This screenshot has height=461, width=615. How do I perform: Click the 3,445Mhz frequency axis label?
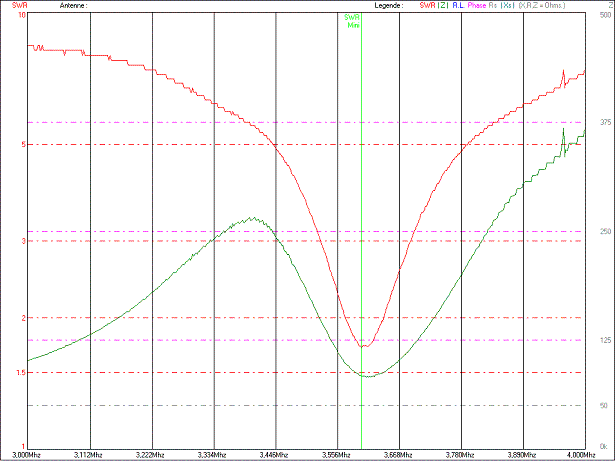(275, 454)
